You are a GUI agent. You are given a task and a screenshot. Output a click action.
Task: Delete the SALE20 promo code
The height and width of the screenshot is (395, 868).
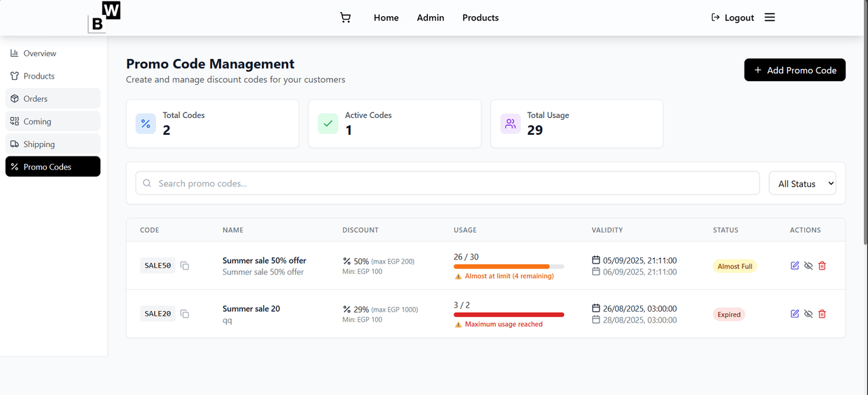[x=822, y=314]
